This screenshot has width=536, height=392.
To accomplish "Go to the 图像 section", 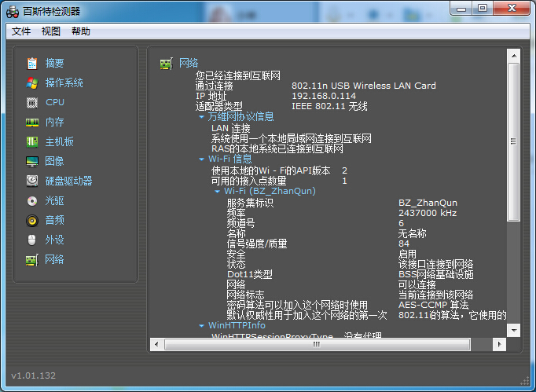I will pyautogui.click(x=55, y=161).
